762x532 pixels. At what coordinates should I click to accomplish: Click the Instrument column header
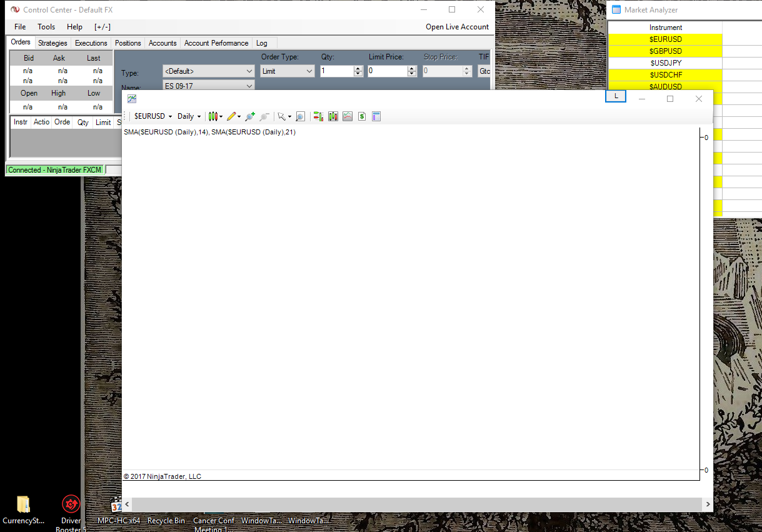point(666,28)
